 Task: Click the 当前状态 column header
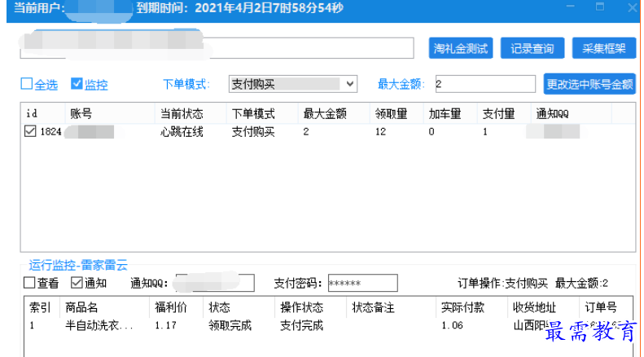point(191,113)
